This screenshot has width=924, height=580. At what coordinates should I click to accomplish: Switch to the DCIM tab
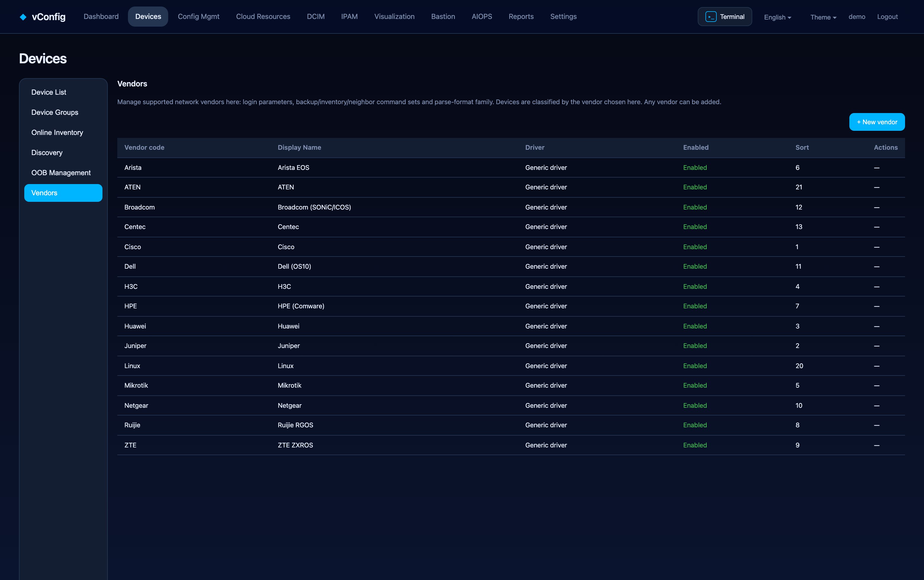tap(315, 17)
